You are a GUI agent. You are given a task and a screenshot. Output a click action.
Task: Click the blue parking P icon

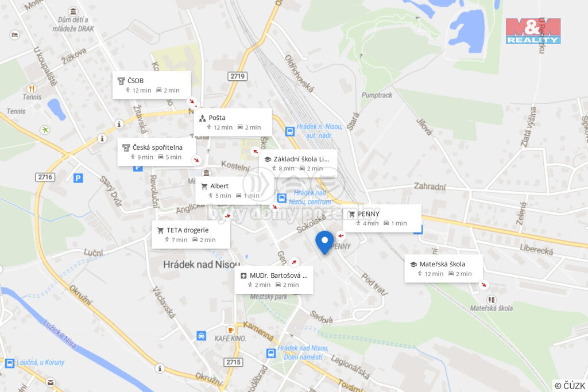78,178
